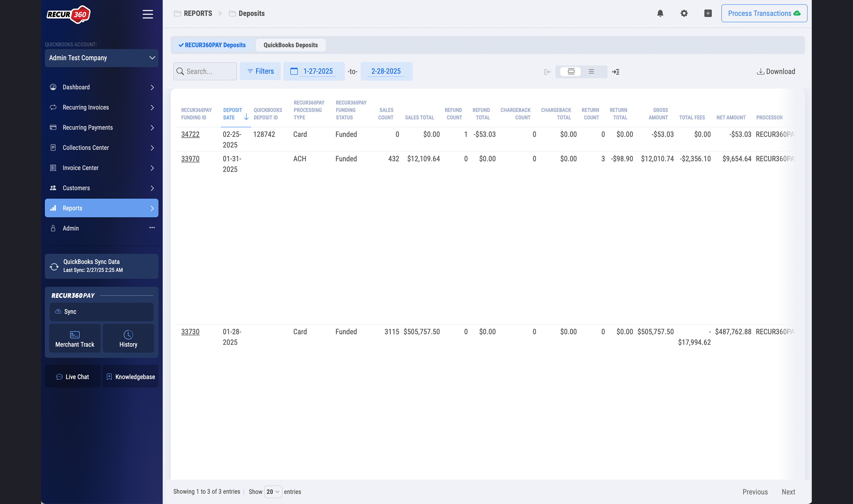Image resolution: width=853 pixels, height=504 pixels.
Task: Click the plus add-new icon
Action: point(708,13)
